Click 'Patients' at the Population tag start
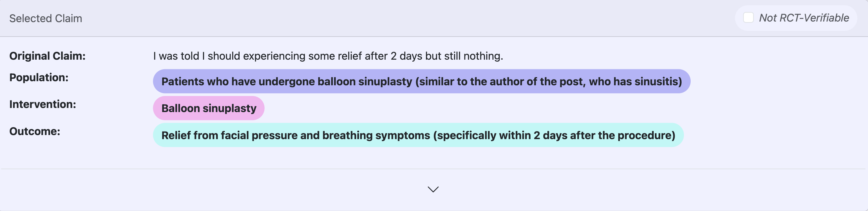Image resolution: width=868 pixels, height=211 pixels. pos(183,81)
